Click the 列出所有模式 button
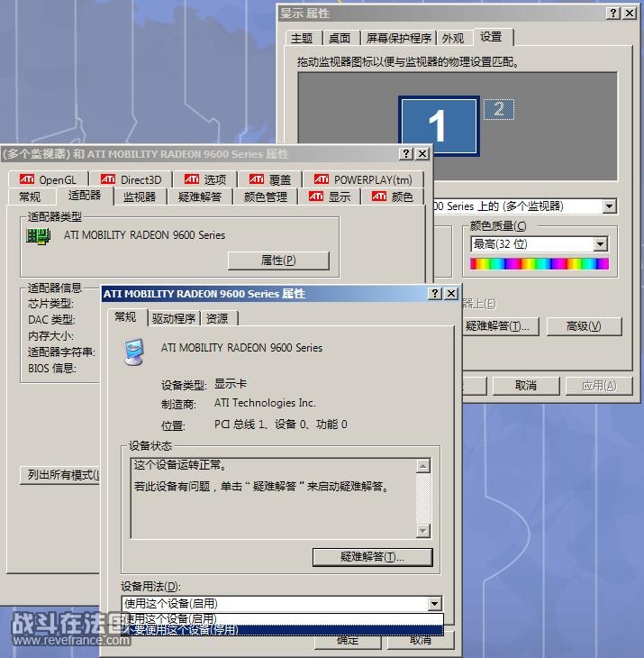The width and height of the screenshot is (644, 658). (x=60, y=475)
